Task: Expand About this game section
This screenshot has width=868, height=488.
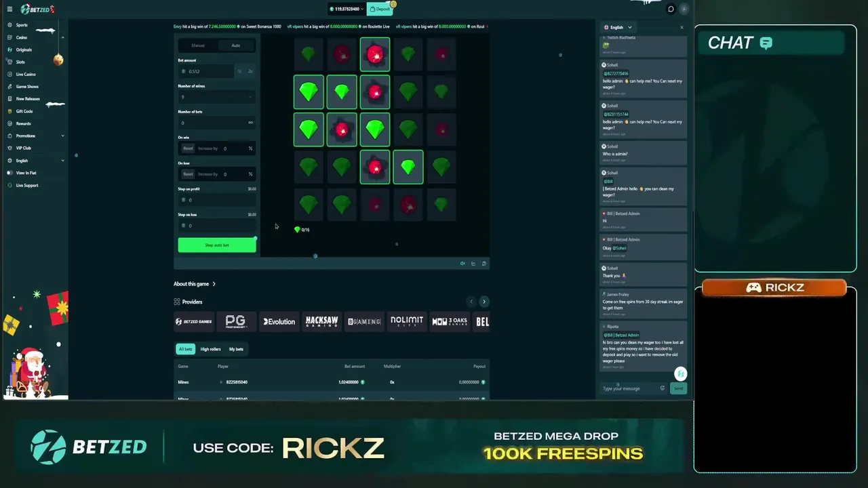Action: click(195, 284)
